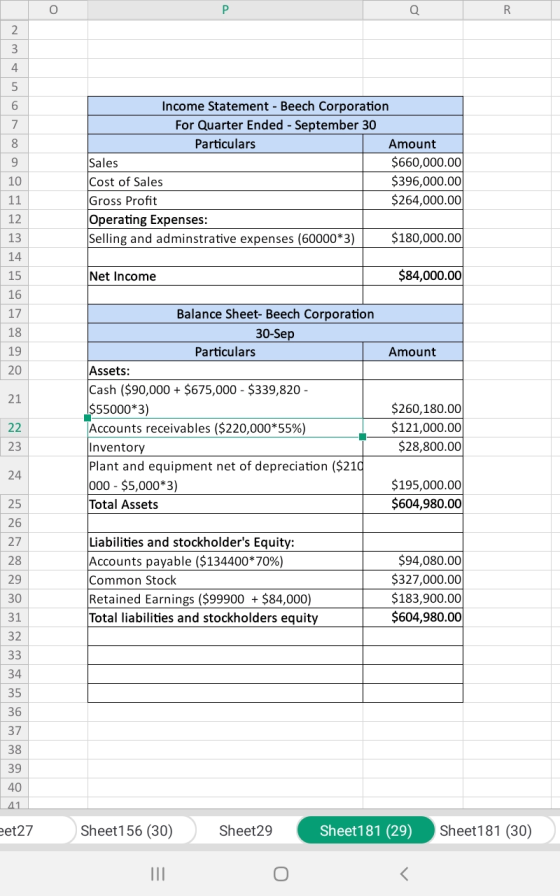The height and width of the screenshot is (896, 560).
Task: Select the Inventory cell
Action: point(225,447)
